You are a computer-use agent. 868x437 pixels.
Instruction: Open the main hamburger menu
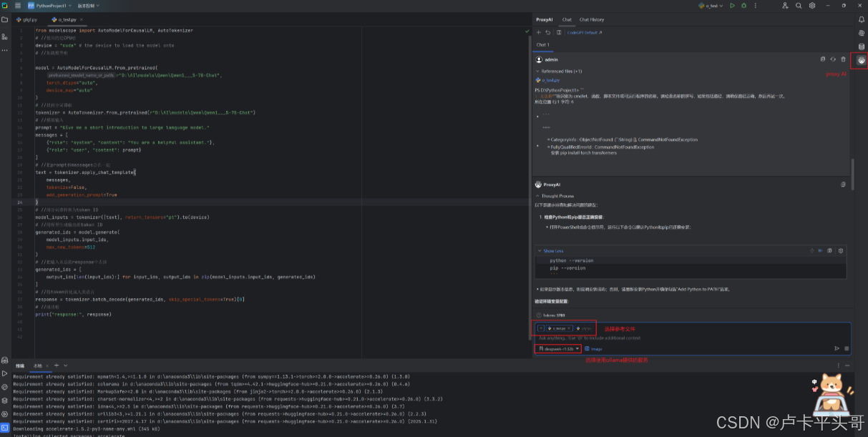coord(18,5)
